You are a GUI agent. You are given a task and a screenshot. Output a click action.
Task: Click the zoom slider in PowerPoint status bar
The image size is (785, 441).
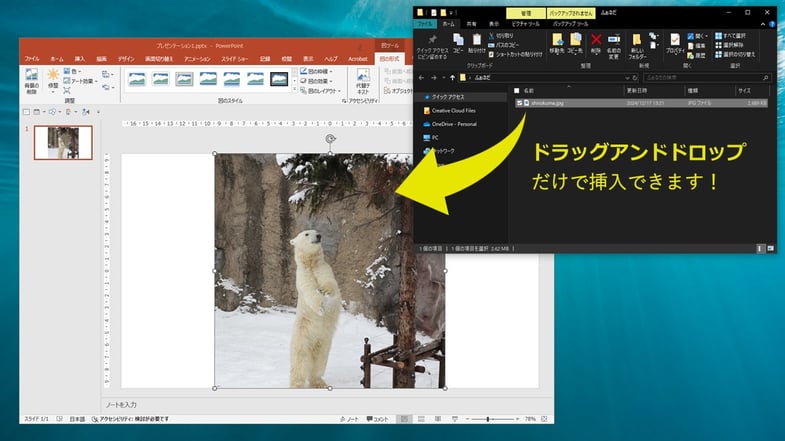pos(488,419)
